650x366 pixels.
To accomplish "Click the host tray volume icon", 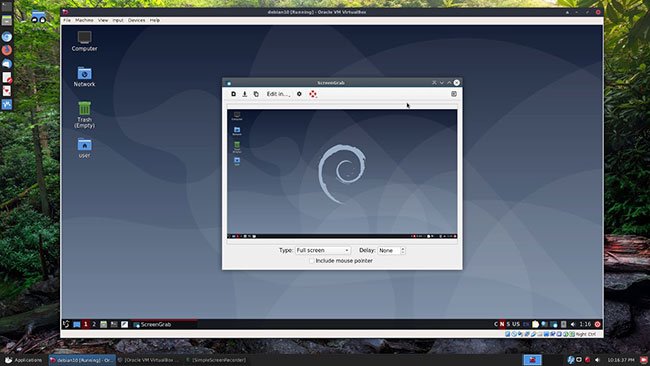I will click(597, 360).
